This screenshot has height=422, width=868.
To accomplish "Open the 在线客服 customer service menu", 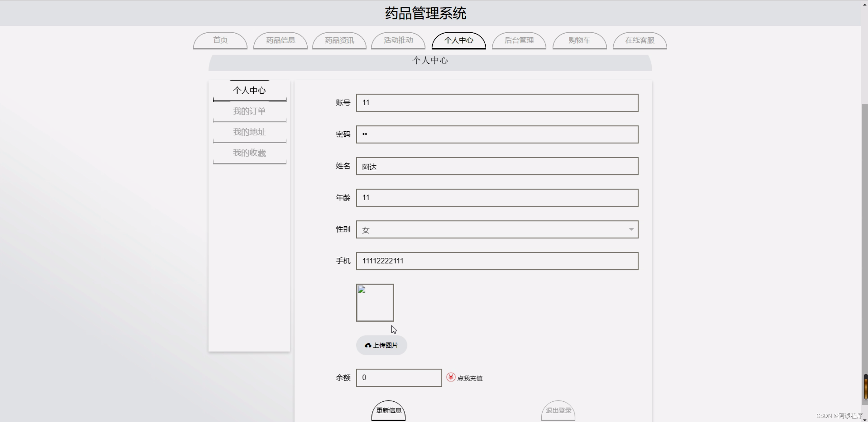I will (640, 40).
